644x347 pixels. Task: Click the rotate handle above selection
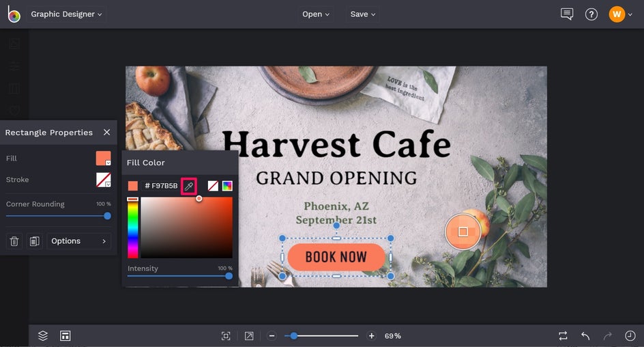tap(336, 225)
